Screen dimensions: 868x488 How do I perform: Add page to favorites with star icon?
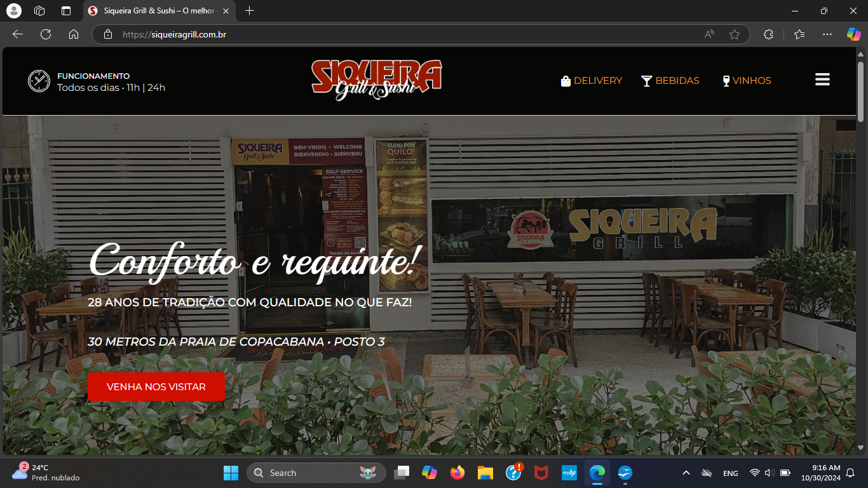click(x=735, y=34)
